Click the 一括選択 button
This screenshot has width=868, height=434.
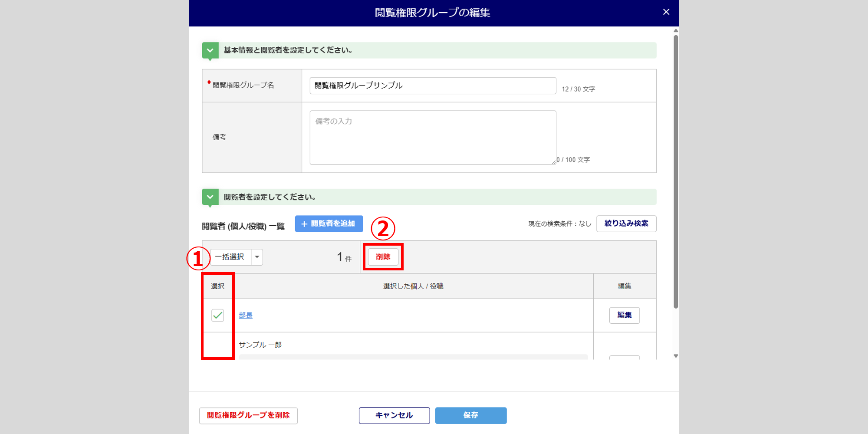click(x=230, y=257)
